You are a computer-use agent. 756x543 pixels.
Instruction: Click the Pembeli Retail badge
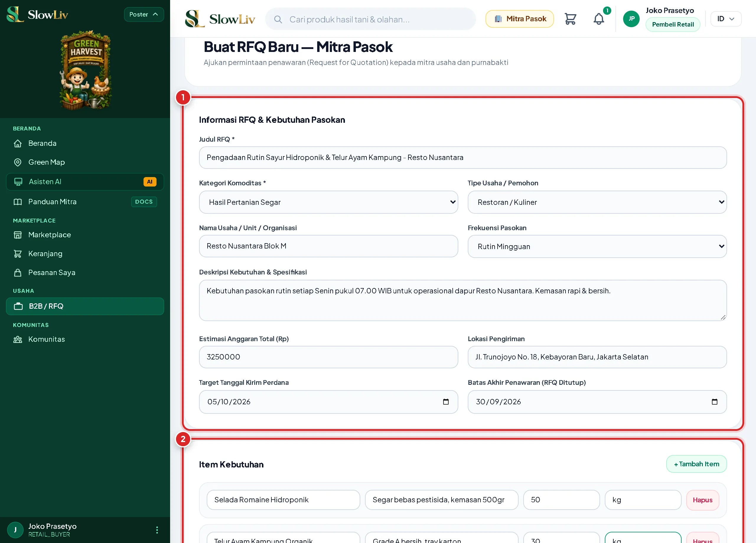click(673, 25)
